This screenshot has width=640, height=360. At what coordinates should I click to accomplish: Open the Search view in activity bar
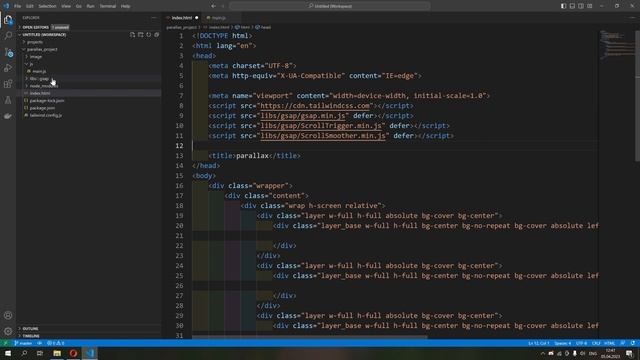(x=8, y=36)
